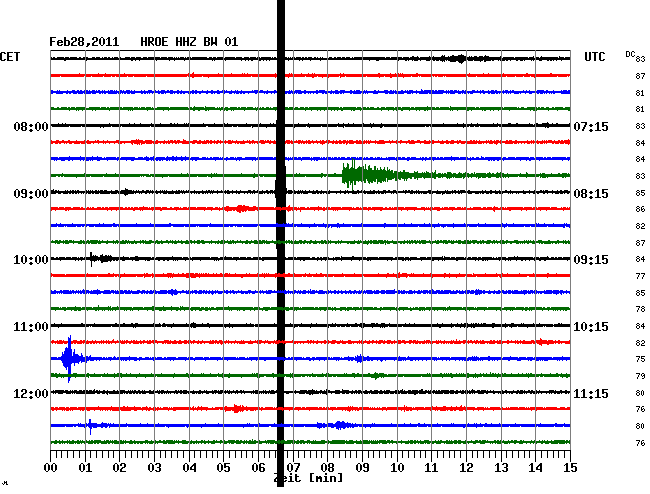
Task: Click the 05 minute axis tick label
Action: pyautogui.click(x=223, y=468)
